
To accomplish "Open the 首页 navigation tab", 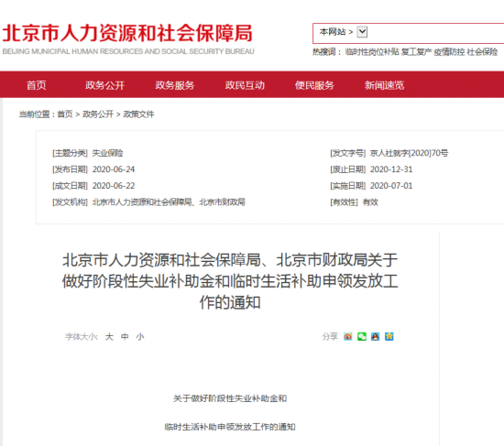I will pos(37,85).
